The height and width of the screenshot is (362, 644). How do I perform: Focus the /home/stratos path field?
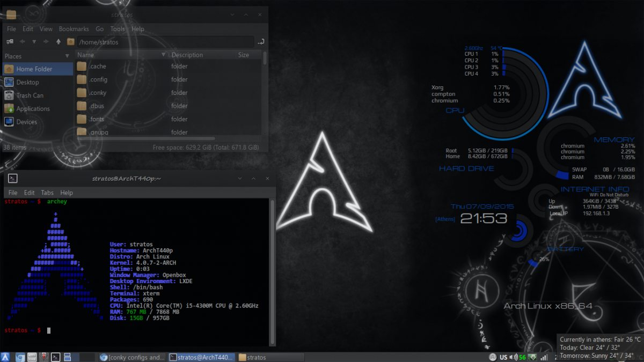pos(165,42)
